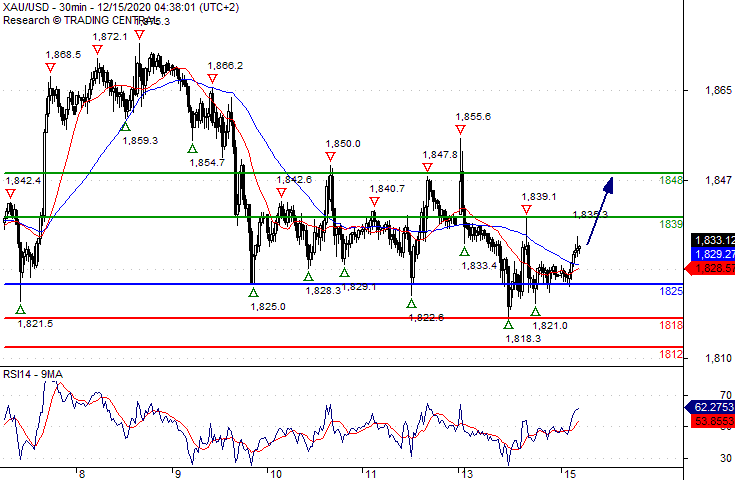
Task: Select the red 53.8553 RSI average tag
Action: click(x=713, y=421)
